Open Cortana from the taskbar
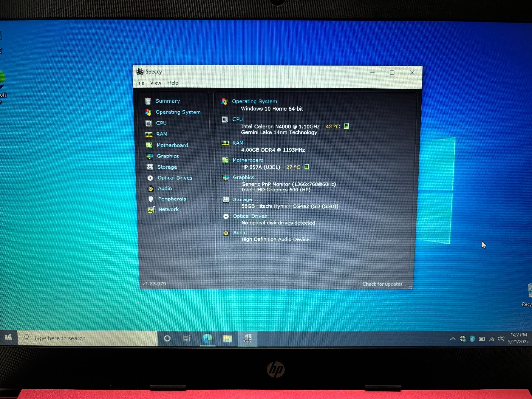 167,338
